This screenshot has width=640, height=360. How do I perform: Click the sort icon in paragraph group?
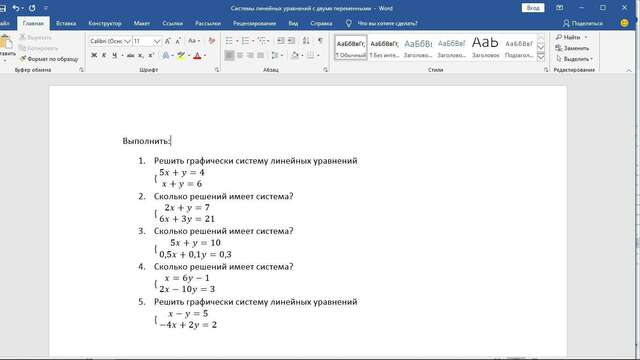pos(306,40)
